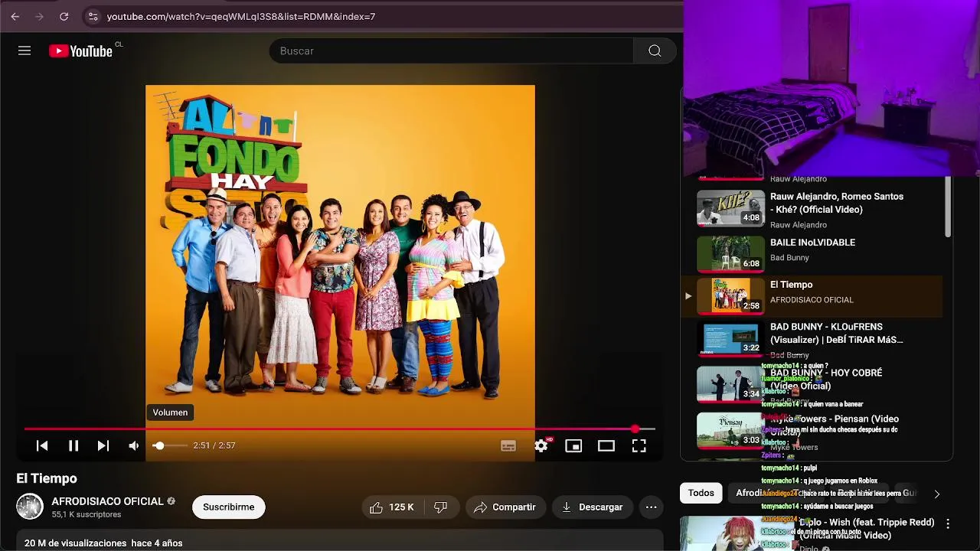980x551 pixels.
Task: Click the Buscar search field
Action: (452, 51)
